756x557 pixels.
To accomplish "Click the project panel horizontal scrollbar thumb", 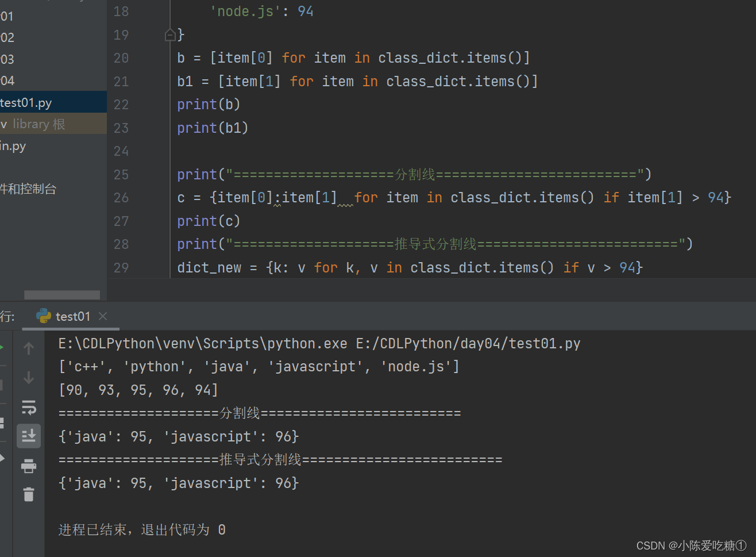I will (61, 294).
